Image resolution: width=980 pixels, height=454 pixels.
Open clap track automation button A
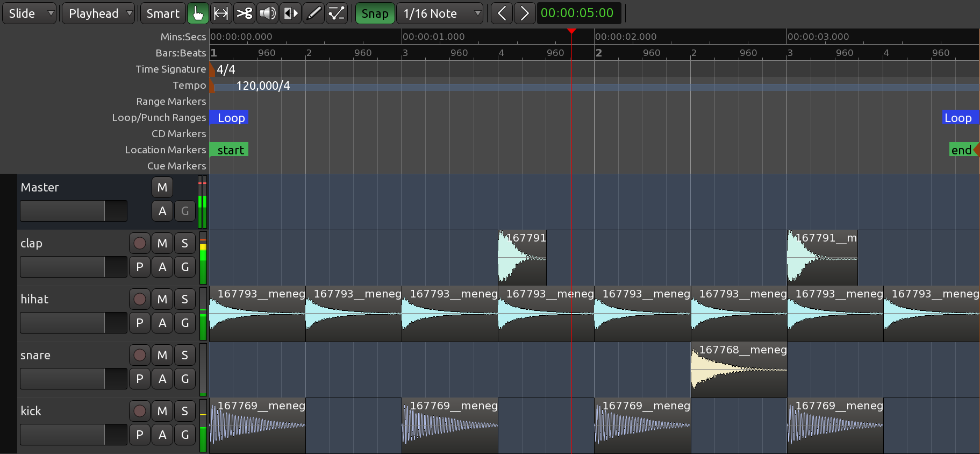click(x=162, y=267)
